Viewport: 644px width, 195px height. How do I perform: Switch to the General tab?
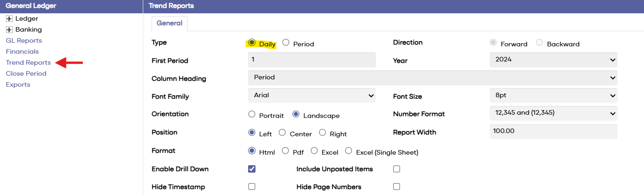point(169,23)
